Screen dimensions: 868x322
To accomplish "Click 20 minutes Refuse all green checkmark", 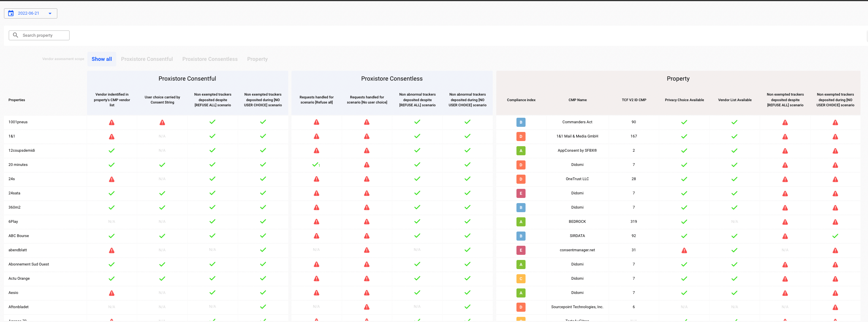I will 316,165.
